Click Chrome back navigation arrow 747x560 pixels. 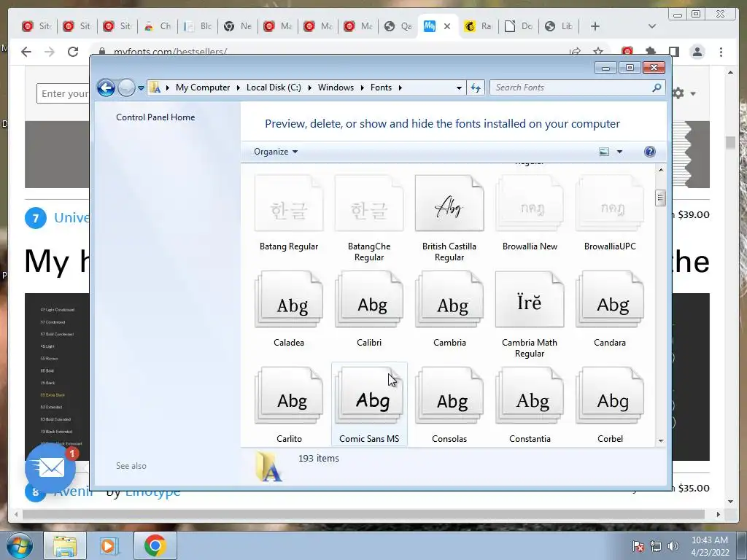click(x=26, y=52)
